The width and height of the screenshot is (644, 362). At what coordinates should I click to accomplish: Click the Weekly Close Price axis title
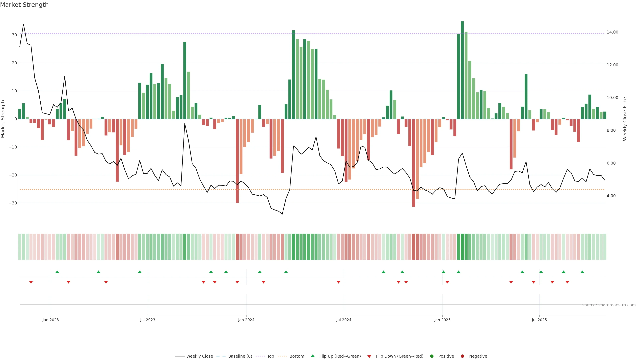point(625,119)
